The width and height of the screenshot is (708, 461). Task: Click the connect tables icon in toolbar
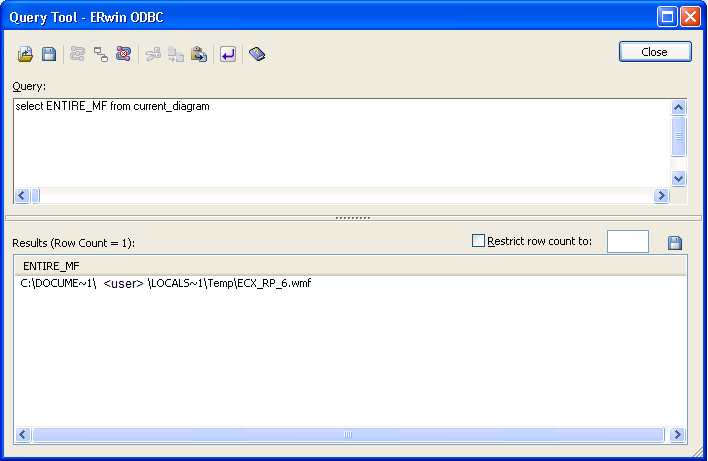tap(100, 54)
